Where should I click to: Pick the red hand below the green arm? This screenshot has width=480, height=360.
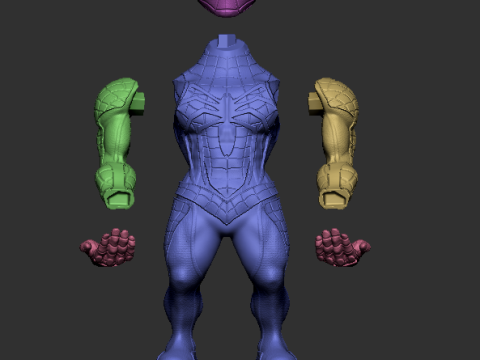(108, 247)
